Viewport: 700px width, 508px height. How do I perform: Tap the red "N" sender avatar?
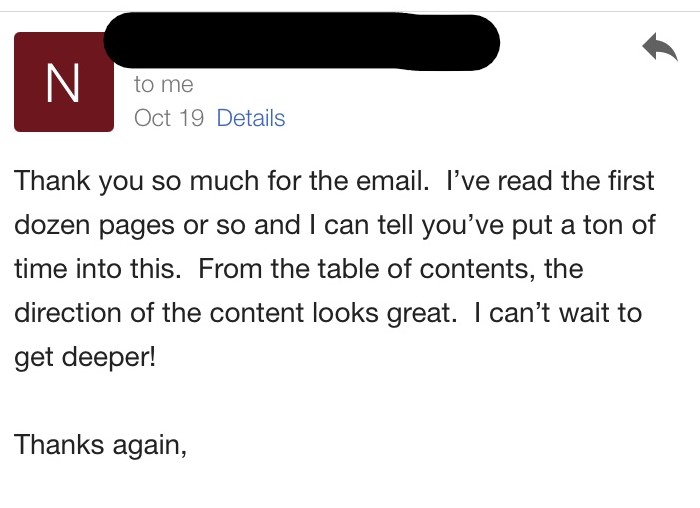pos(64,82)
